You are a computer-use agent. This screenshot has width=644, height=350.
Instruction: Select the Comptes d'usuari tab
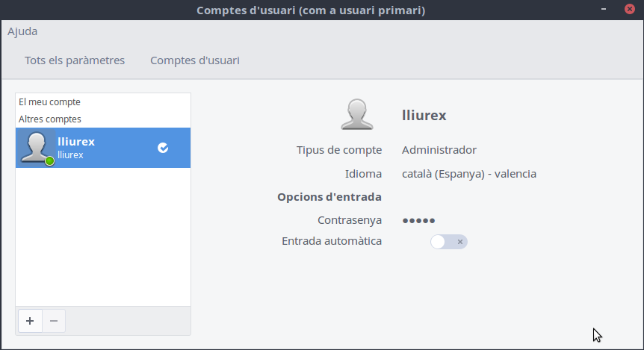(x=195, y=60)
